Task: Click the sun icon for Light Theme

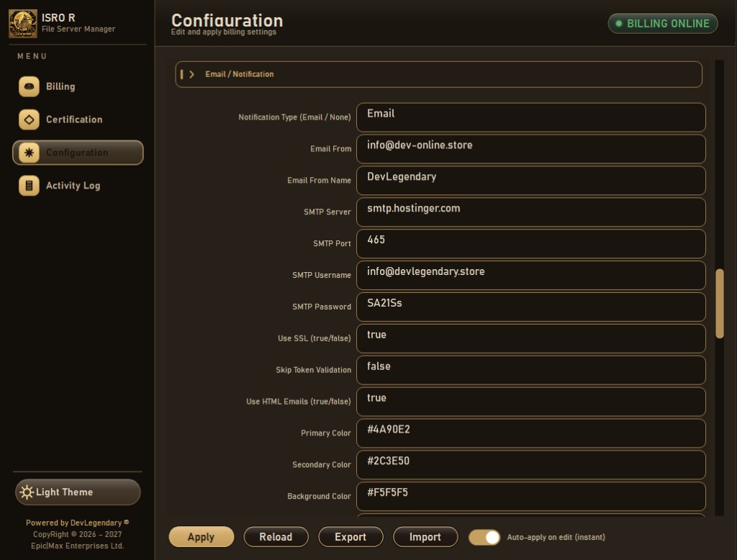Action: point(27,492)
